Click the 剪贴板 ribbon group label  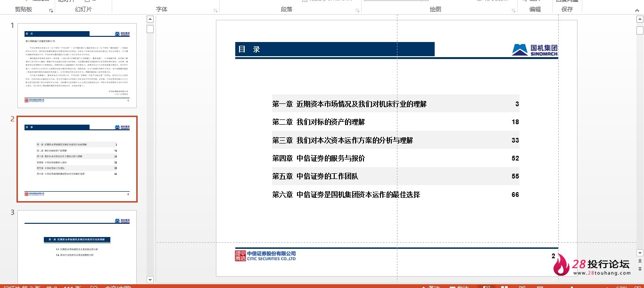(24, 9)
